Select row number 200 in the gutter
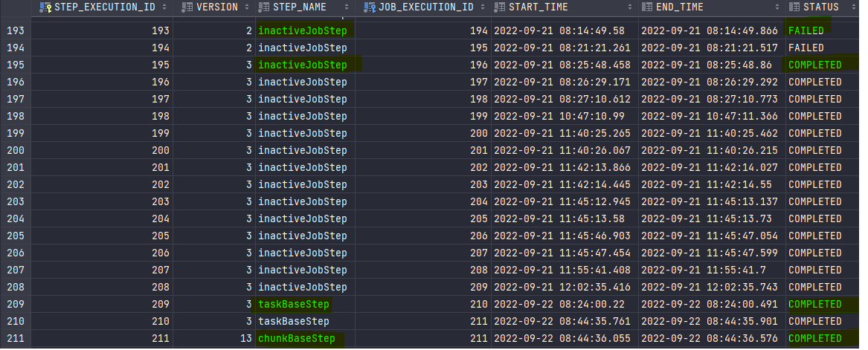This screenshot has height=350, width=868. (x=16, y=150)
